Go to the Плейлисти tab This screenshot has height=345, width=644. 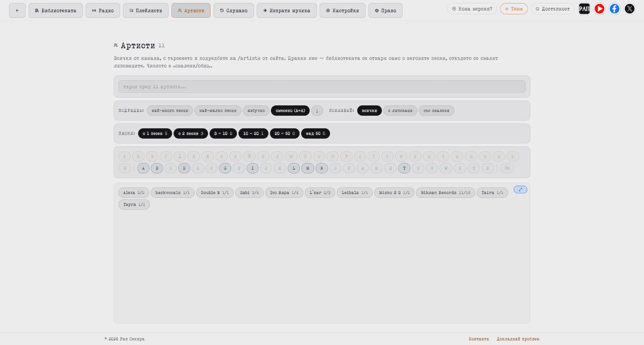click(146, 11)
